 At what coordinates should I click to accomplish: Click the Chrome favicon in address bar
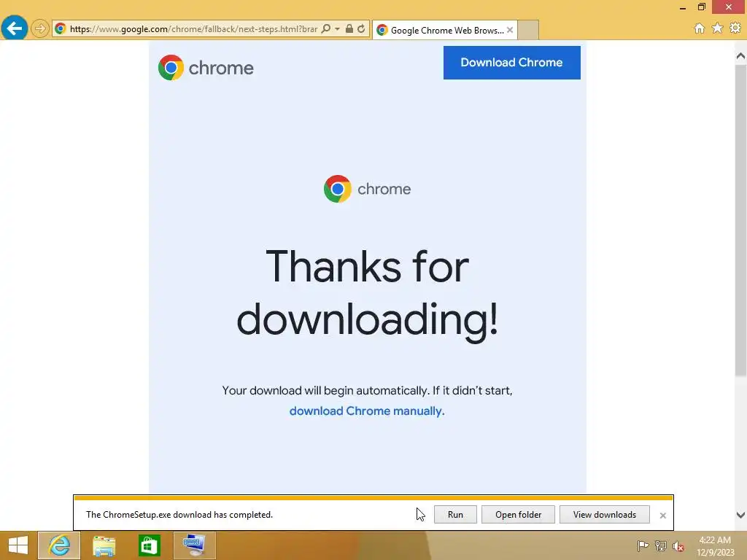coord(60,28)
